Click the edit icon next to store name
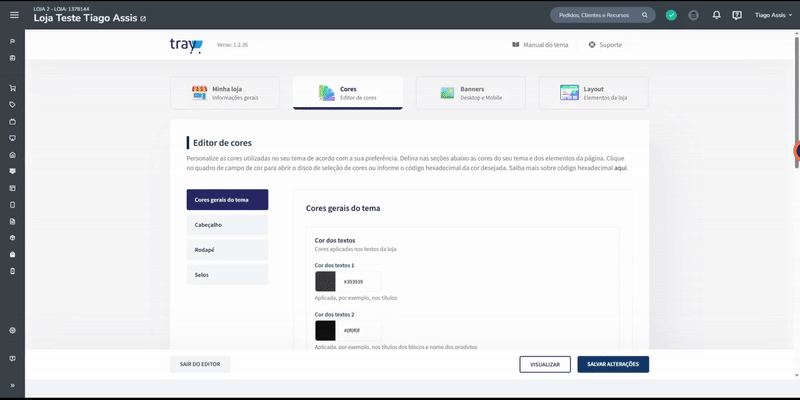800x400 pixels. click(143, 19)
